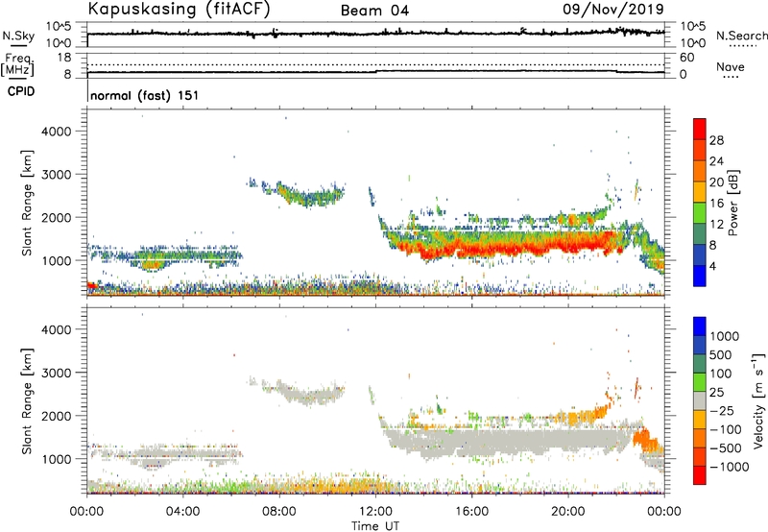This screenshot has height=532, width=768.
Task: Pick the blue top segment of velocity colorbar
Action: pos(700,326)
